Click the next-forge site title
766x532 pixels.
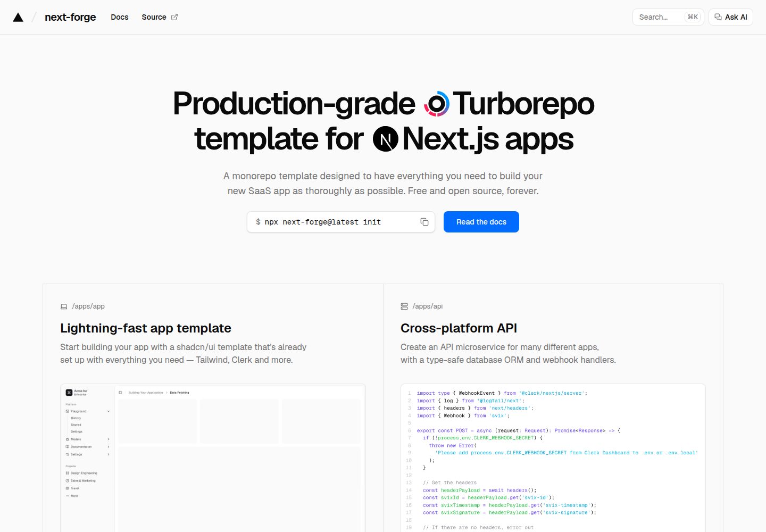coord(70,17)
